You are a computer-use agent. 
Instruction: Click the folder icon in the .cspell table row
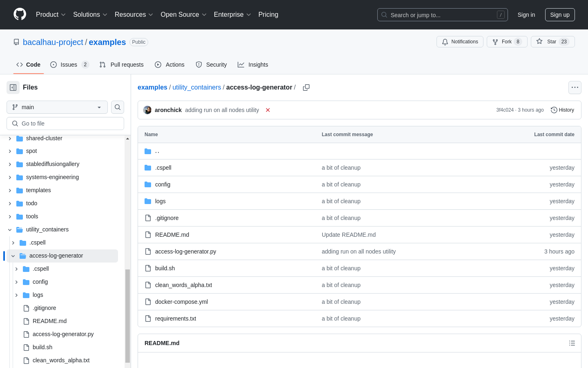tap(148, 168)
